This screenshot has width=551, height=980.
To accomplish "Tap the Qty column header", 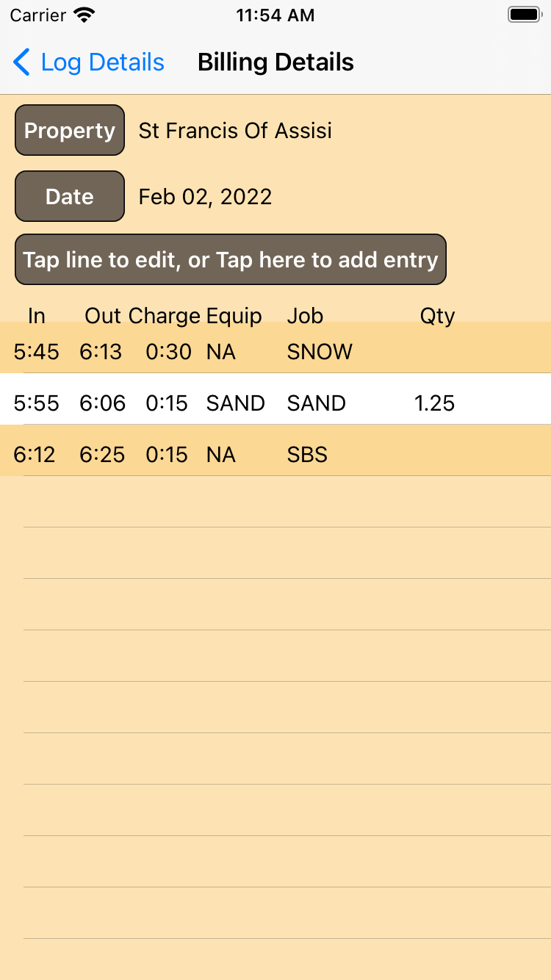I will [437, 316].
